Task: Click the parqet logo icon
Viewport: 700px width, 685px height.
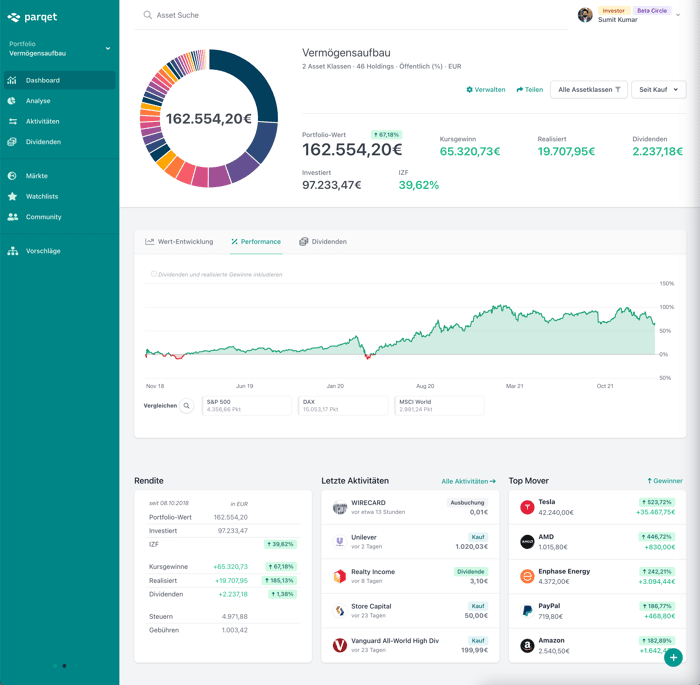Action: click(13, 17)
